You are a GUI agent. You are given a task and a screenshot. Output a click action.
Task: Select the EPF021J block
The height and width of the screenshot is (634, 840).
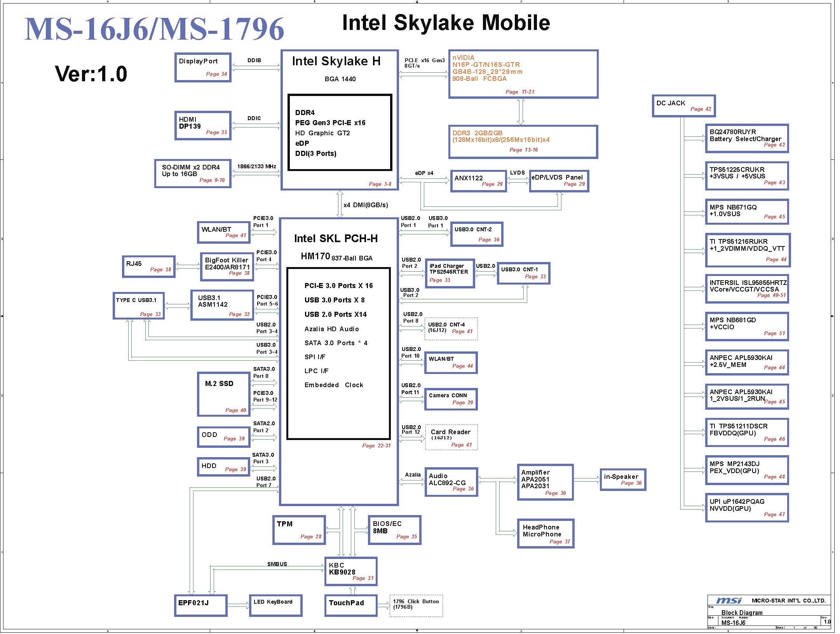[200, 605]
